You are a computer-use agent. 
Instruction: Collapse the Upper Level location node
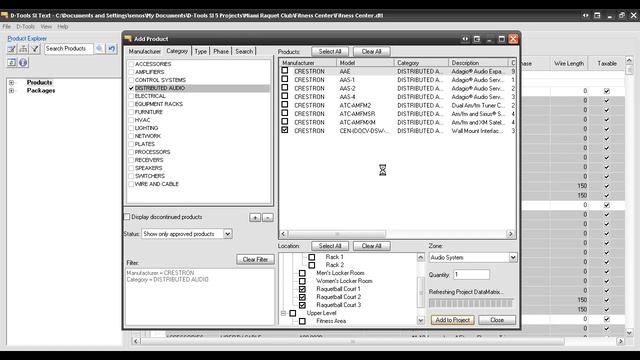pos(283,313)
